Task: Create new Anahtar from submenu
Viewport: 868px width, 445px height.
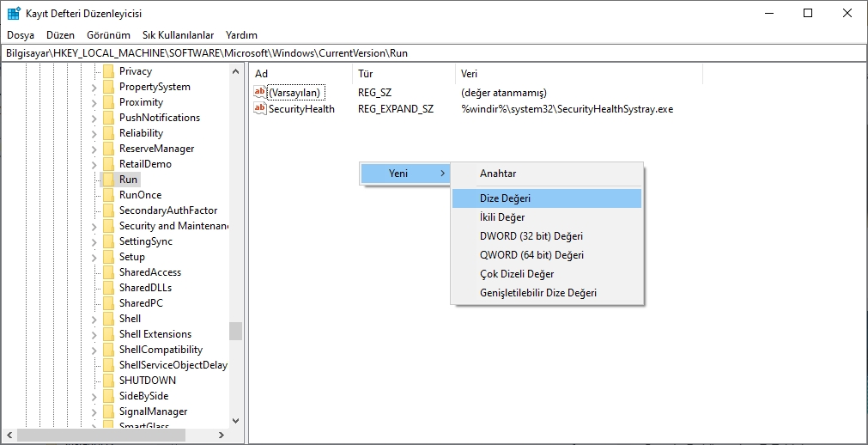Action: 547,174
